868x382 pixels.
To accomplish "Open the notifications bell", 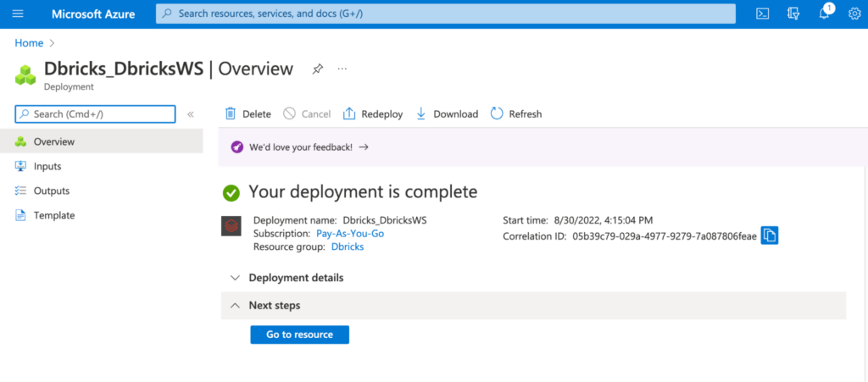I will point(826,14).
